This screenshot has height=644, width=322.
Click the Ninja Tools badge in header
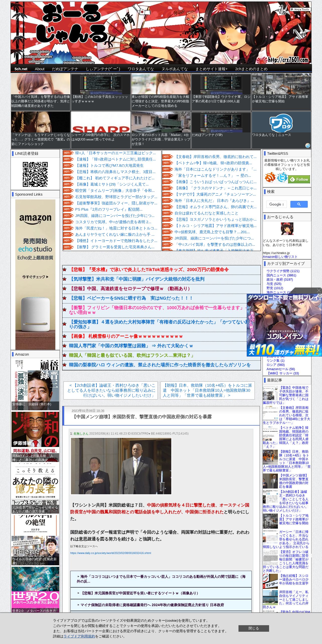pos(300,9)
